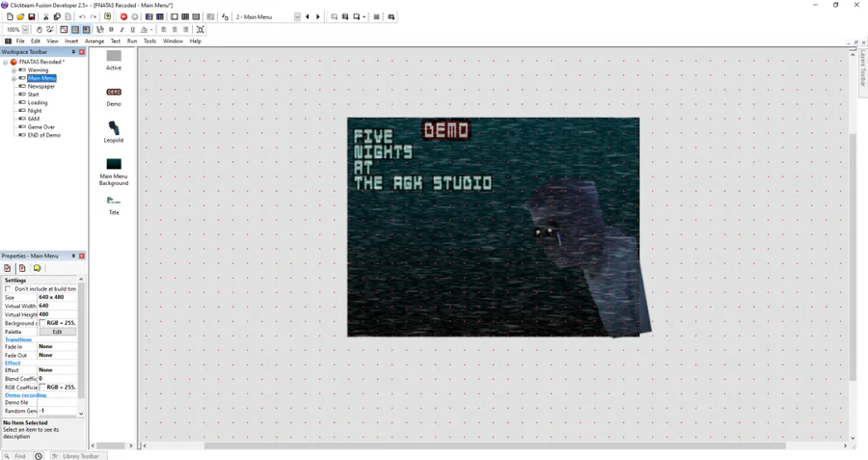Click the Background color RGB swatch
Viewport: 868px width, 460px height.
(42, 323)
